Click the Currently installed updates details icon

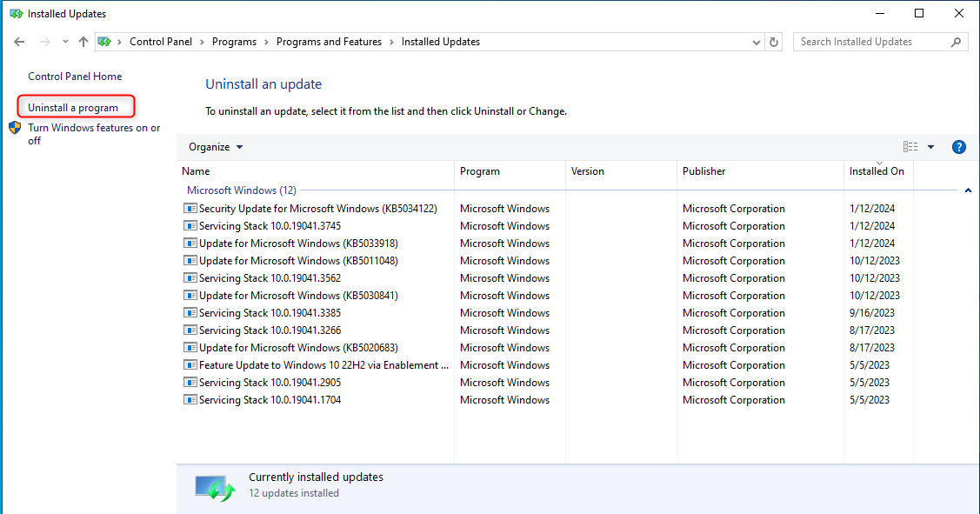click(215, 489)
